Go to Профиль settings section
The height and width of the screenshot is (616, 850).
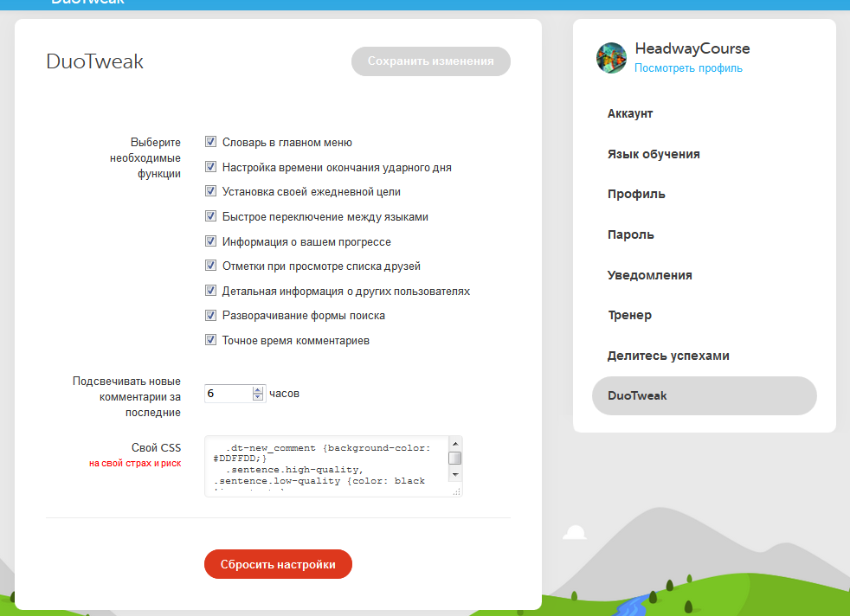pyautogui.click(x=636, y=195)
